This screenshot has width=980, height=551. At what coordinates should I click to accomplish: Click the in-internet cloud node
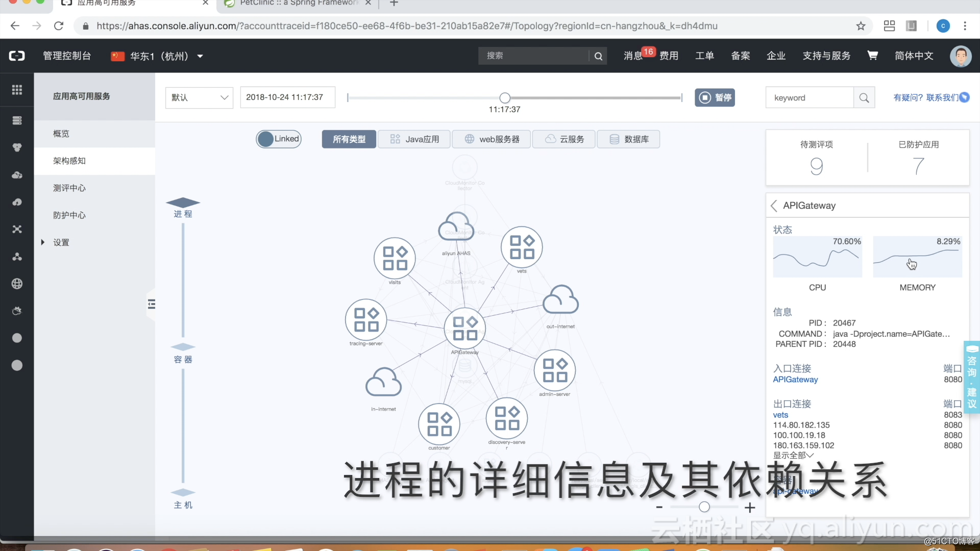[383, 383]
